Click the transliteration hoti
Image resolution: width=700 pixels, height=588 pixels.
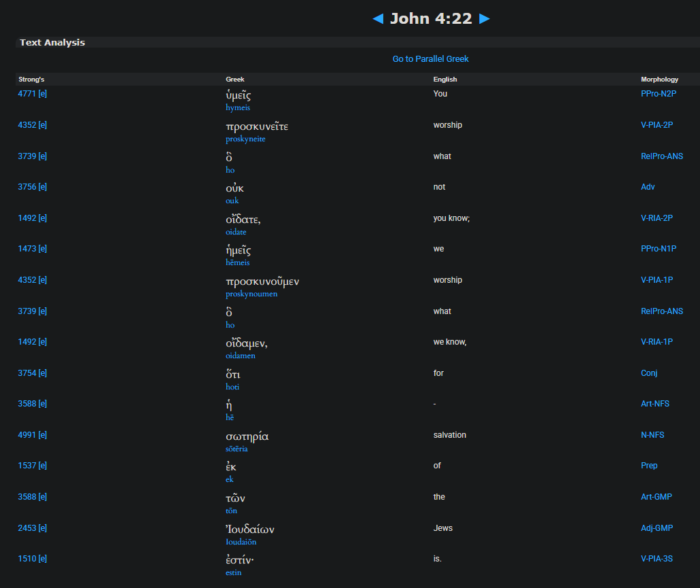(x=232, y=387)
